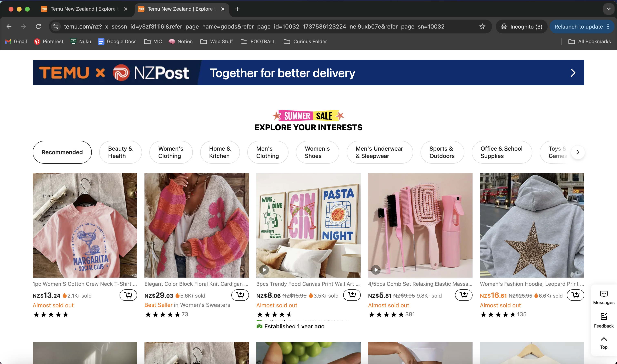Open the NZPost banner arrow
The width and height of the screenshot is (617, 364).
(x=573, y=73)
